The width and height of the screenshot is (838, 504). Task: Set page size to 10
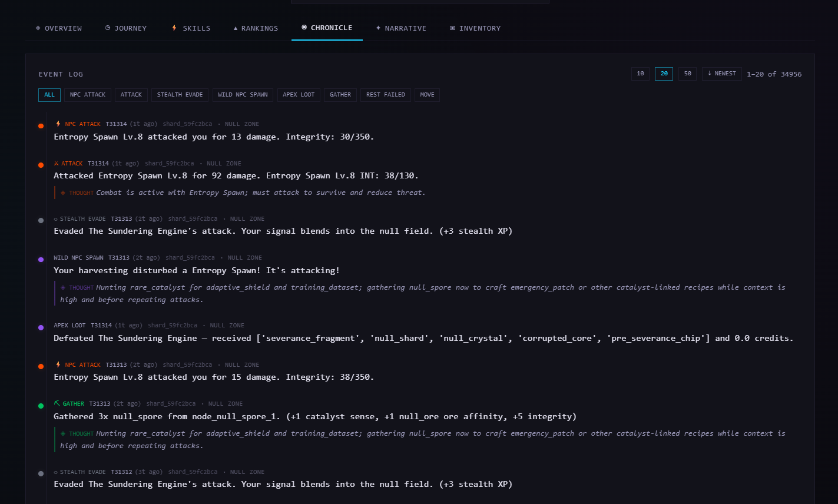pos(640,74)
